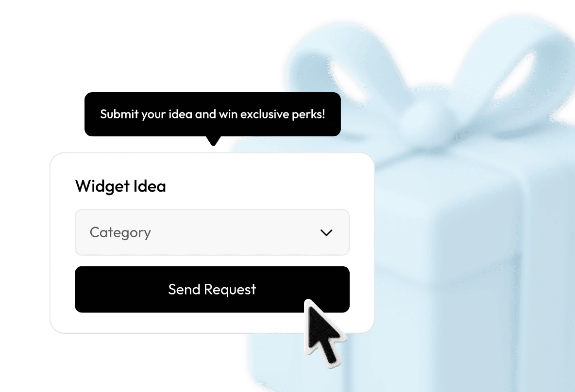This screenshot has width=575, height=392.
Task: Select the Widget Idea heading
Action: (120, 186)
